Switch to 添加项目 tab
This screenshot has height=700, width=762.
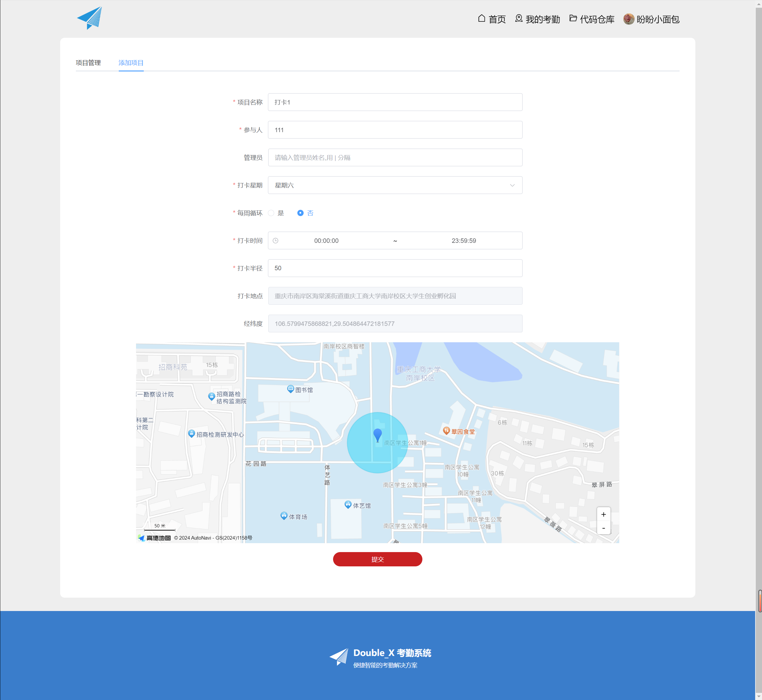[x=131, y=63]
